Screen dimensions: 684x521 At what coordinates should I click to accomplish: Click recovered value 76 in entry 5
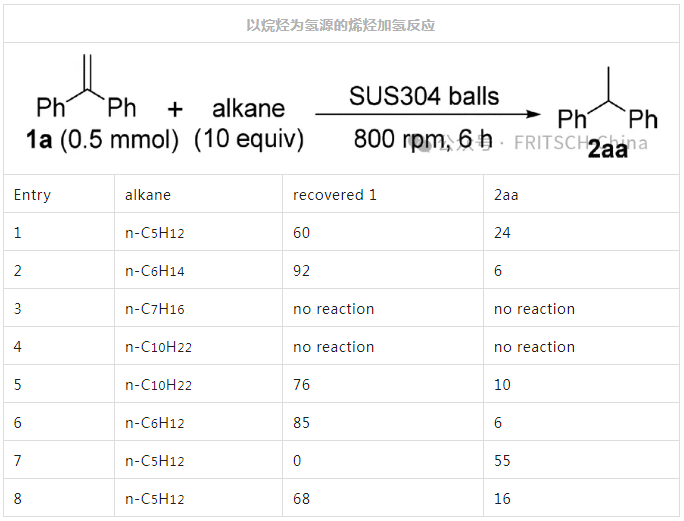(x=302, y=385)
